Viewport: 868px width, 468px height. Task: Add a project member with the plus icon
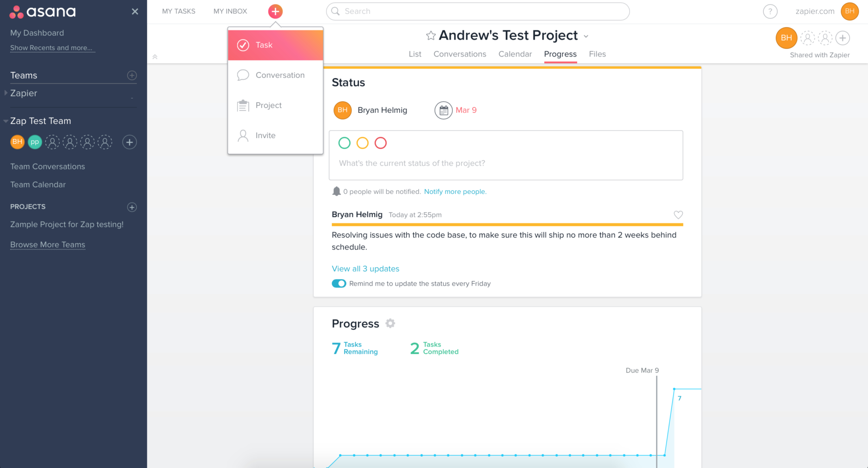pos(842,38)
